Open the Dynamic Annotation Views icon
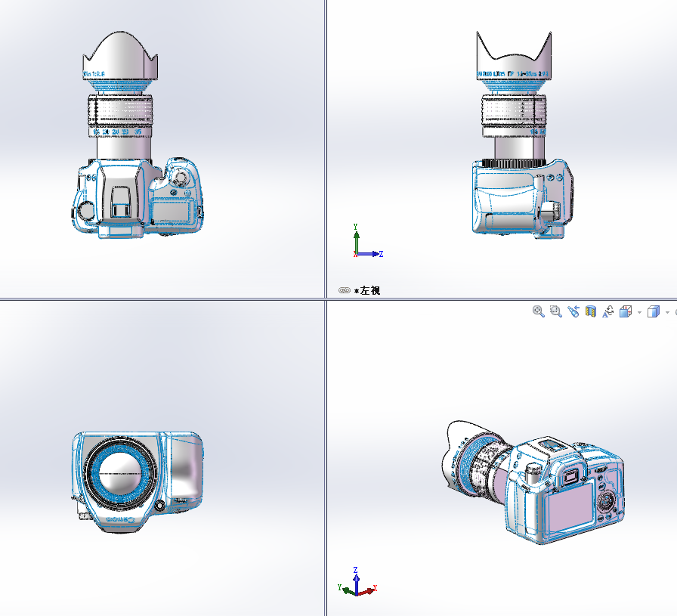The height and width of the screenshot is (616, 677). [608, 311]
